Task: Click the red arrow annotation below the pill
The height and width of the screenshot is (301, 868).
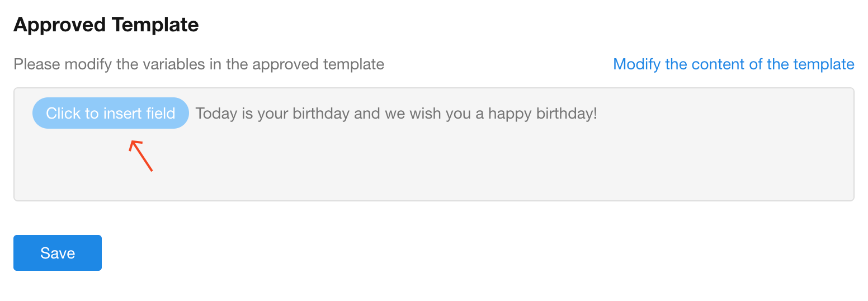Action: (141, 156)
